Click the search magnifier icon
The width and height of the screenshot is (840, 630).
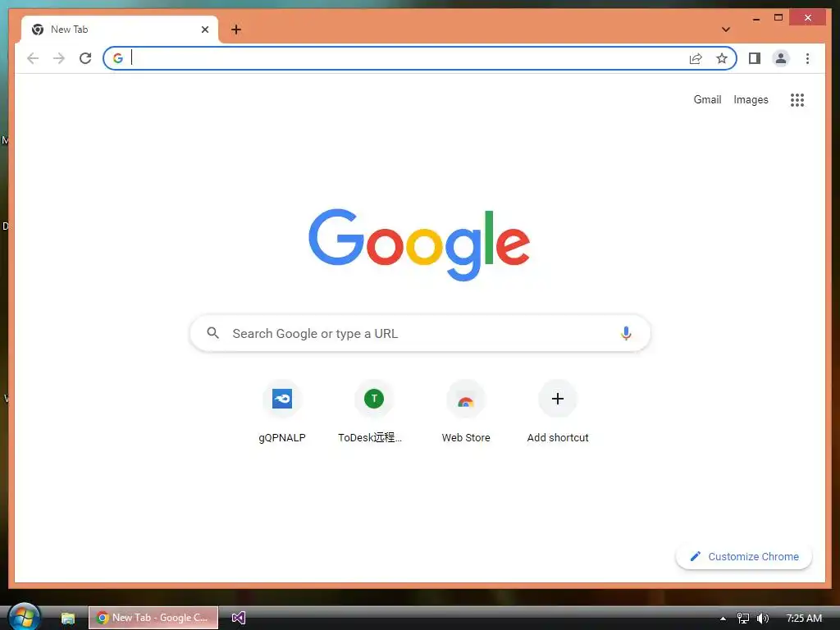coord(212,333)
